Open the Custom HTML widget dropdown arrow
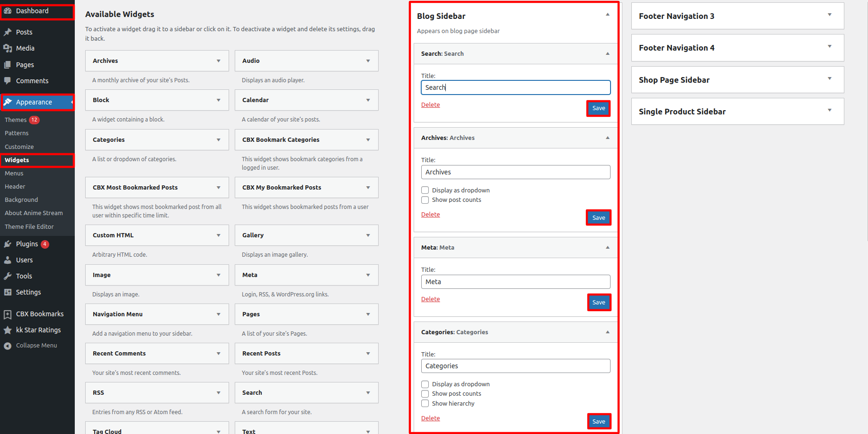The height and width of the screenshot is (434, 868). pos(218,235)
